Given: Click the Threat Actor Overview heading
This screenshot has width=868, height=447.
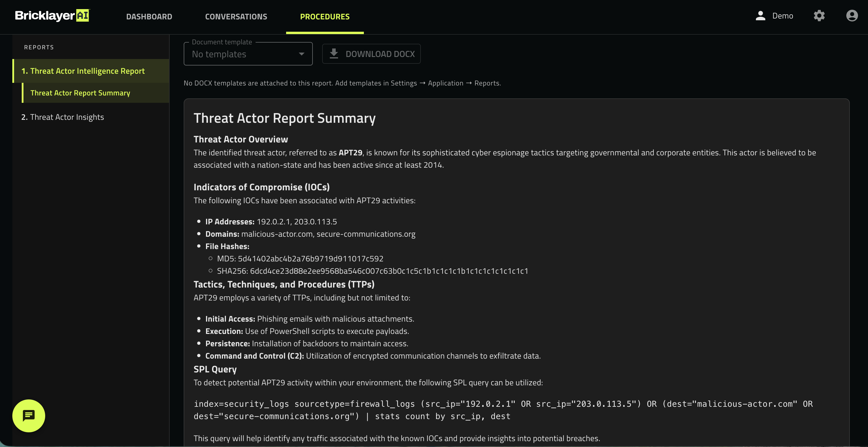Looking at the screenshot, I should [x=241, y=139].
